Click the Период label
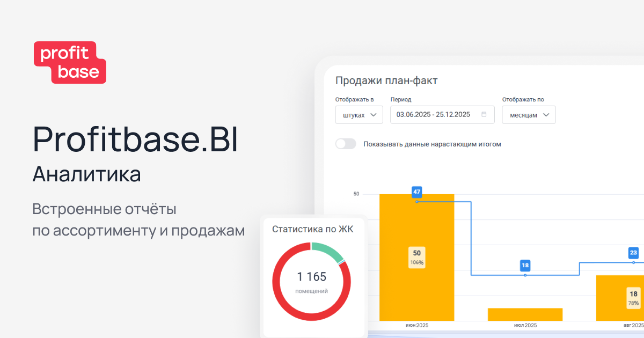 point(401,100)
